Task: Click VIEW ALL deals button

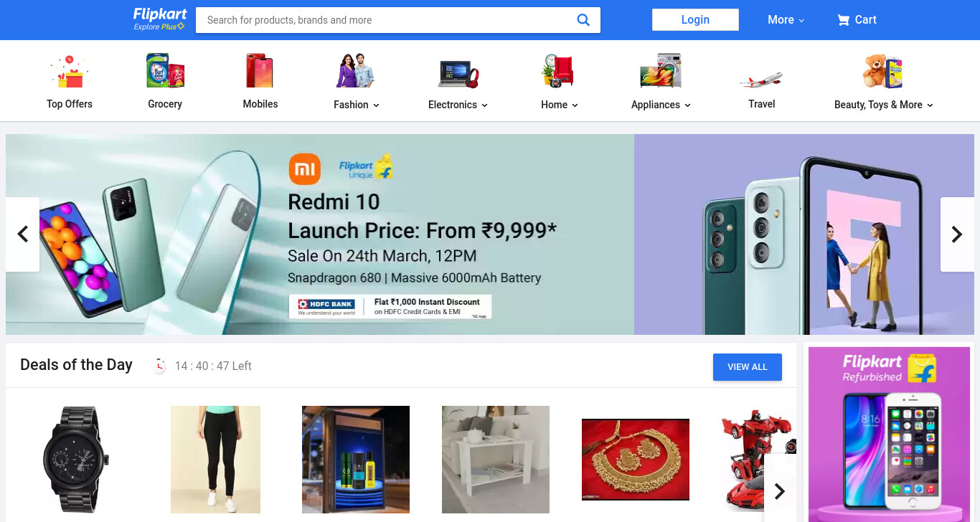Action: pos(748,367)
